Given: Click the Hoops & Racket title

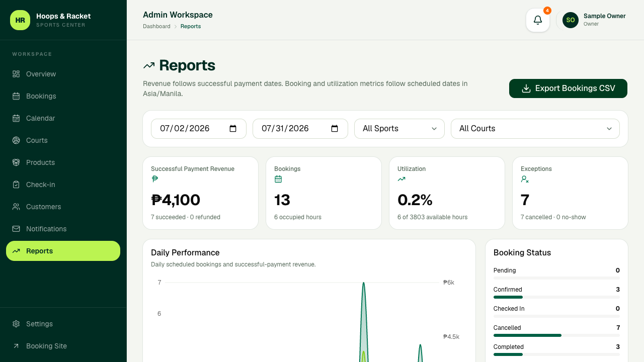Looking at the screenshot, I should pyautogui.click(x=63, y=16).
